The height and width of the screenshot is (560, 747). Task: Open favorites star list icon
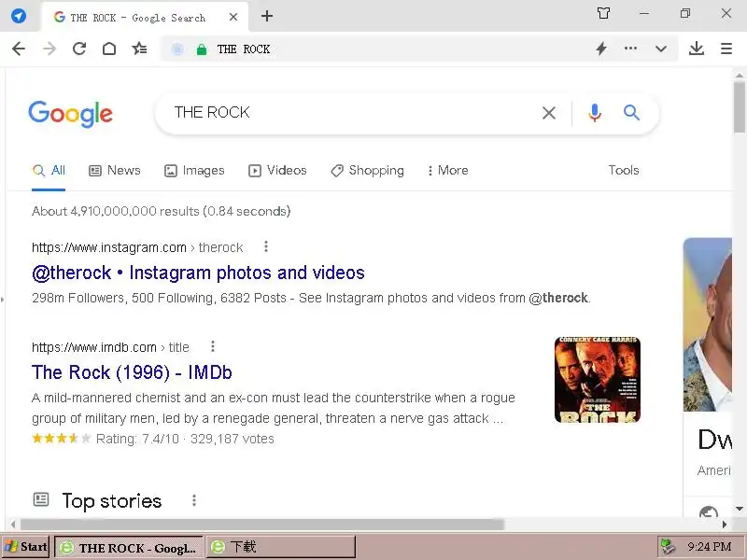pos(139,49)
